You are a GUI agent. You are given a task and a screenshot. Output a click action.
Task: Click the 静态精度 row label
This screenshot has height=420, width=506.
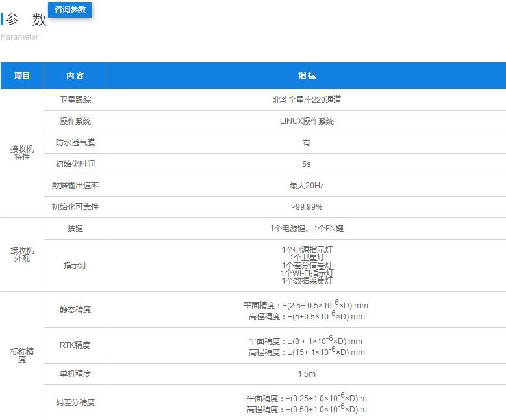click(x=75, y=310)
